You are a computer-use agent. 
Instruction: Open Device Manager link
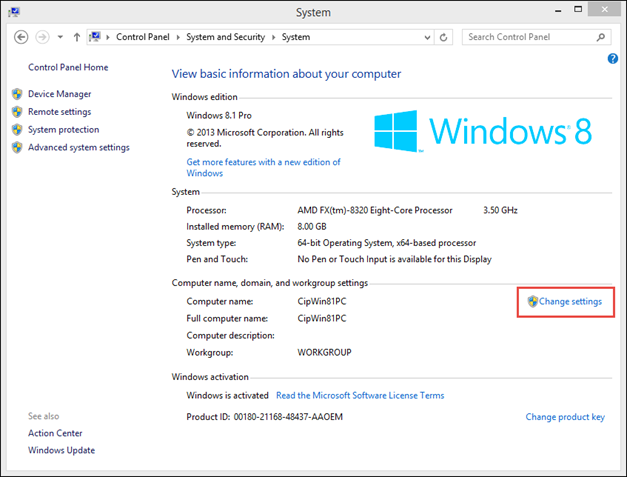[x=60, y=94]
